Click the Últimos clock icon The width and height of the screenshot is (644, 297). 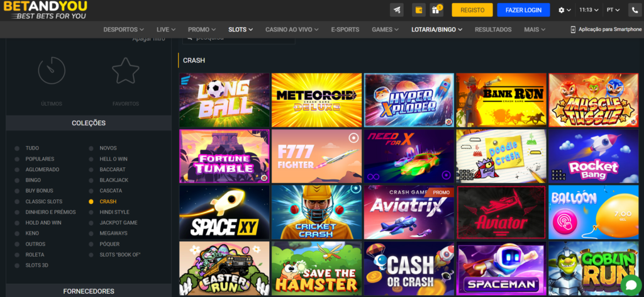click(52, 70)
